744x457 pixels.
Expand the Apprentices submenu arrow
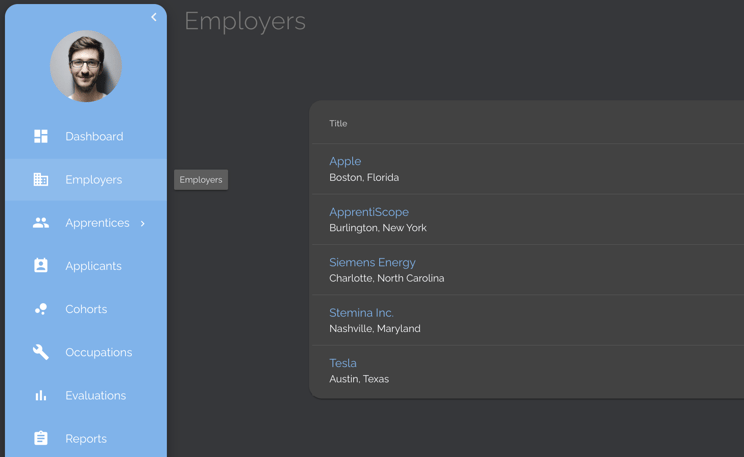143,224
